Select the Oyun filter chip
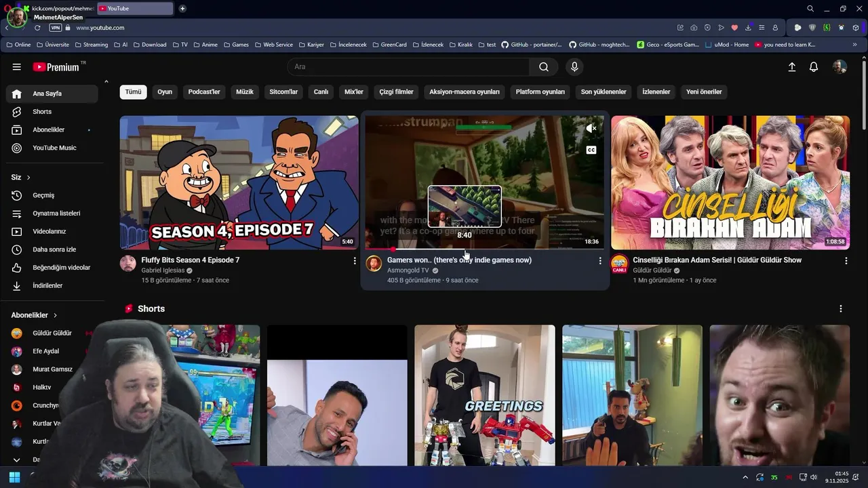The height and width of the screenshot is (488, 868). 165,91
